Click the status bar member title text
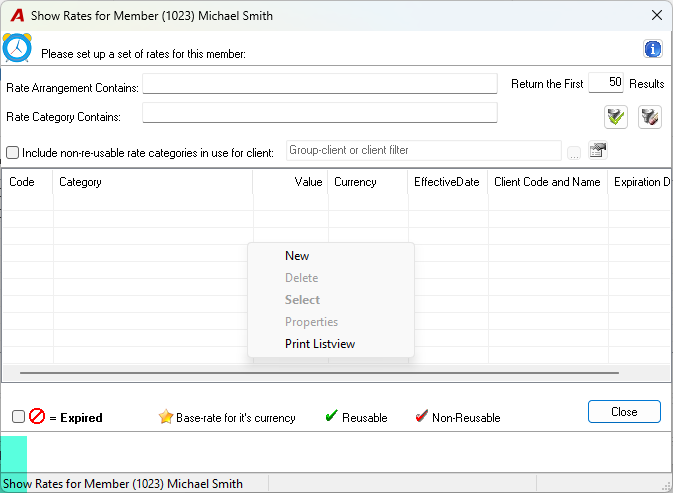673x493 pixels. [123, 484]
